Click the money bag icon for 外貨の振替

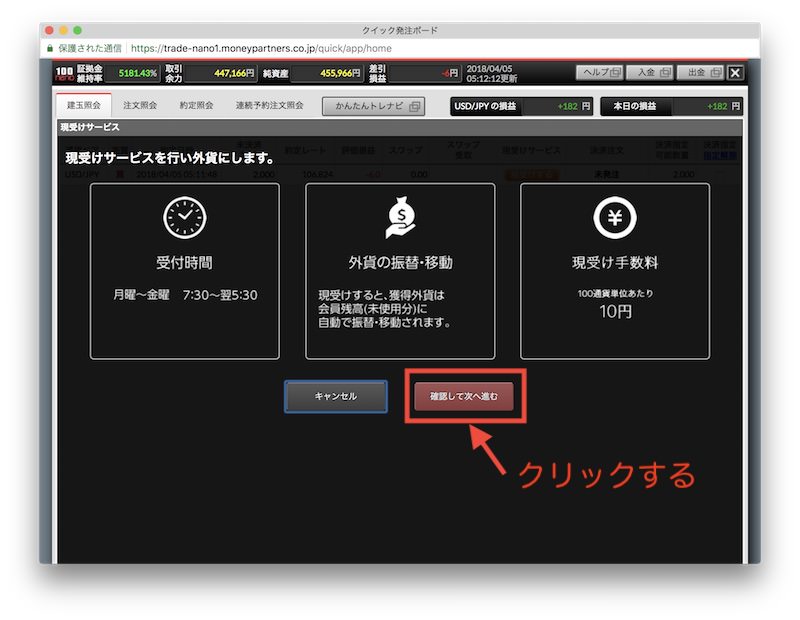[x=401, y=217]
